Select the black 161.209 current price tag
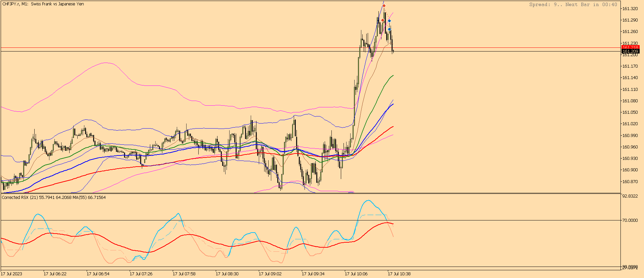The image size is (644, 278). click(630, 51)
